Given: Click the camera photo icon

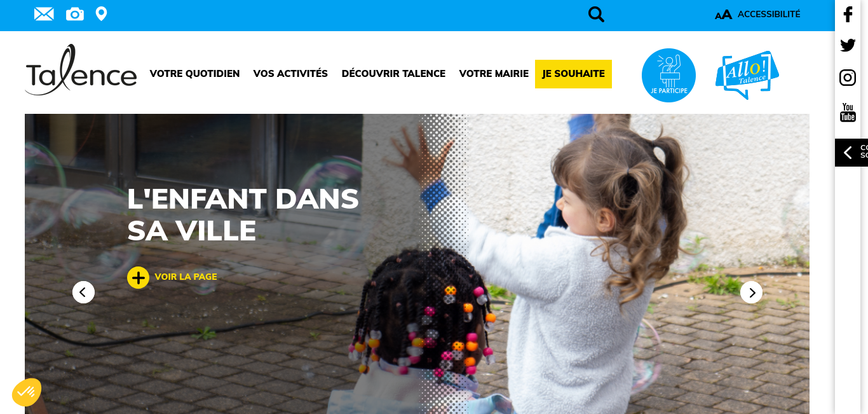Looking at the screenshot, I should click(x=75, y=14).
